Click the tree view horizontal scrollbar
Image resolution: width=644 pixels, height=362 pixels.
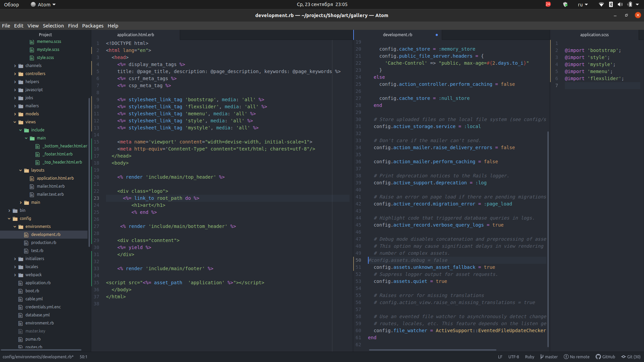click(x=41, y=350)
